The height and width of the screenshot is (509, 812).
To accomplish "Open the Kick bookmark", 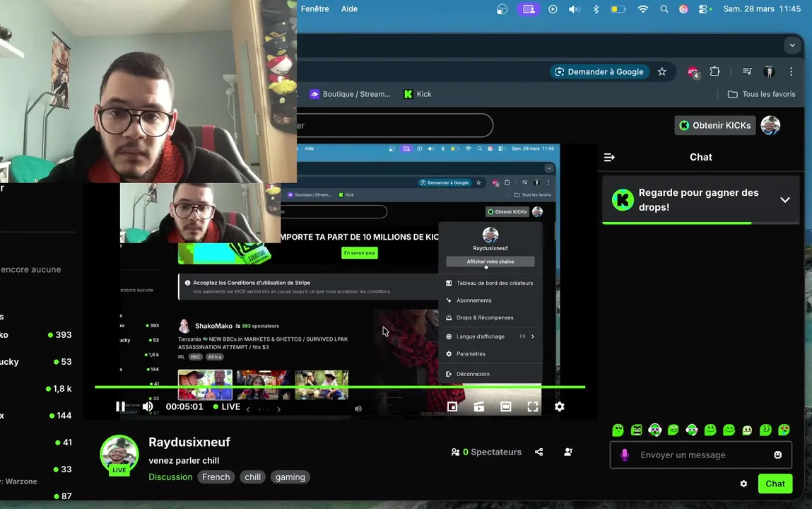I will tap(418, 94).
